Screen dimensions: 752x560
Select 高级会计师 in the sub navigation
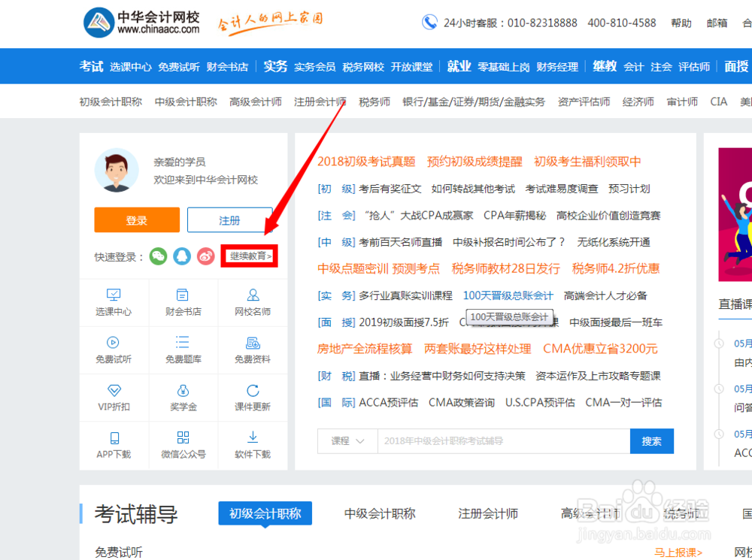(255, 101)
